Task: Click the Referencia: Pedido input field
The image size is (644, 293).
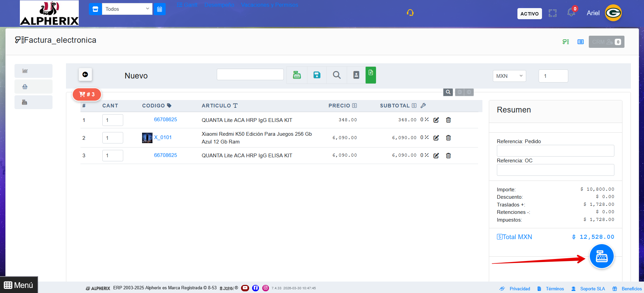Action: pyautogui.click(x=555, y=151)
